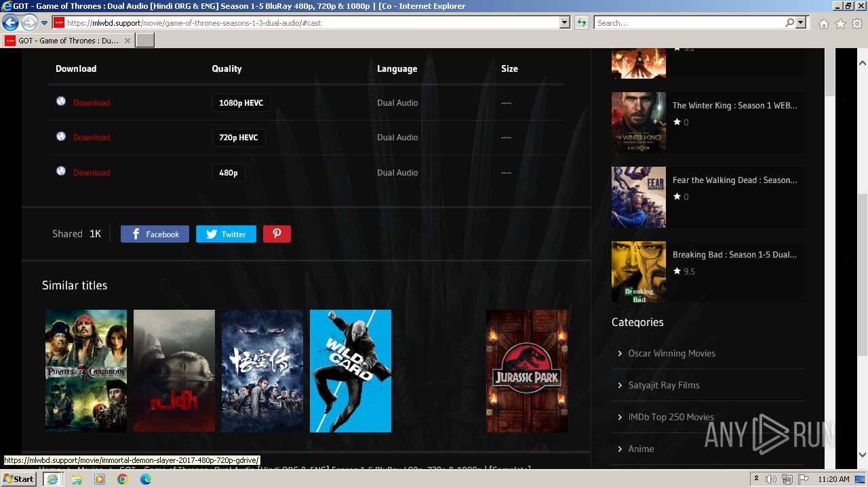Image resolution: width=868 pixels, height=488 pixels.
Task: Click chevron beside Oscar Winning Movies
Action: [620, 353]
